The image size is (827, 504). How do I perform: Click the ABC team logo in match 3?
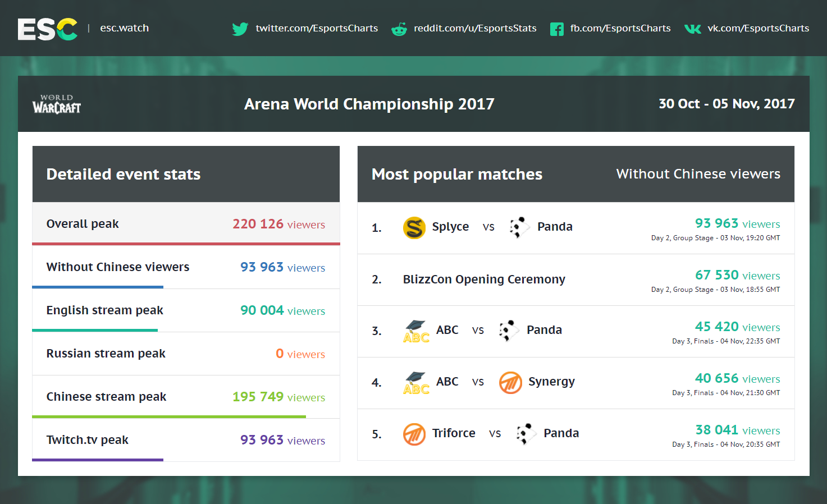[416, 331]
